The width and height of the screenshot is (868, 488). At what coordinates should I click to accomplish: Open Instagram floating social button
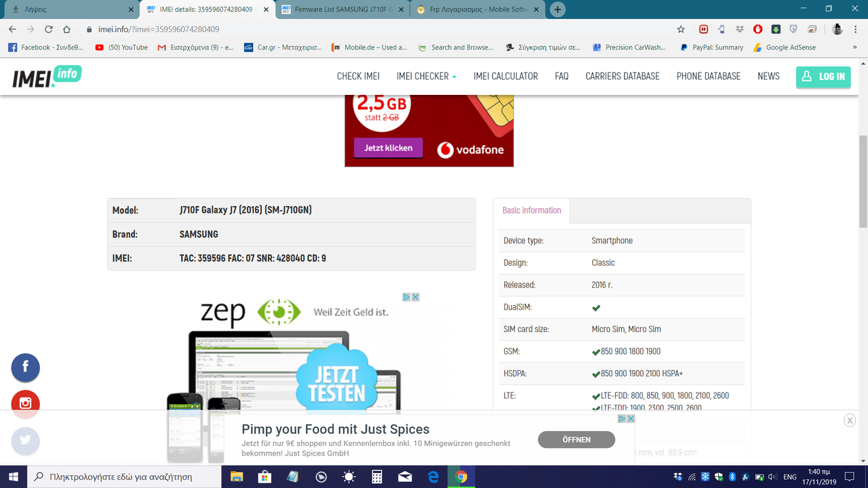pos(26,403)
